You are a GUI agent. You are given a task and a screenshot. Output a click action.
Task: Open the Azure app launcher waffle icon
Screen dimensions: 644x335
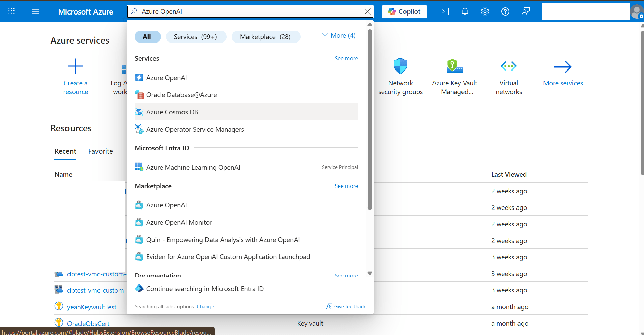pos(11,11)
